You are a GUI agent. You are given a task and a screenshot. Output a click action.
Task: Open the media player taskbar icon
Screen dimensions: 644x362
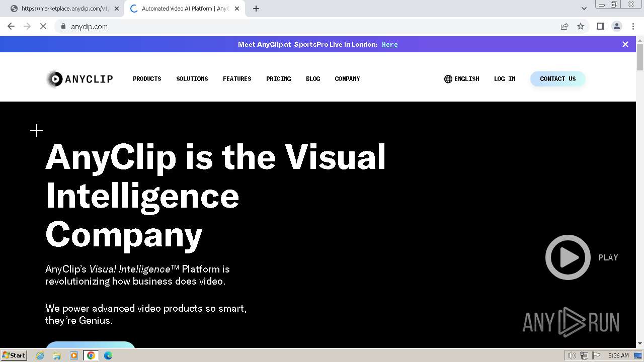(74, 355)
